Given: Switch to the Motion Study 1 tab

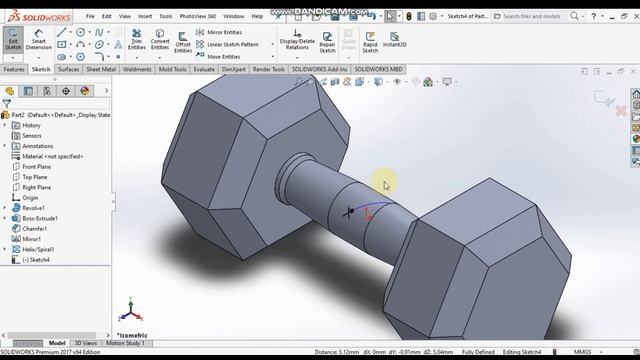Looking at the screenshot, I should (126, 343).
